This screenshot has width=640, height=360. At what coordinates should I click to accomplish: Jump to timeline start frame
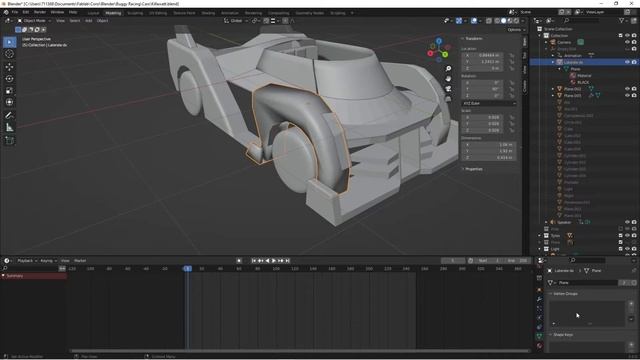[253, 260]
